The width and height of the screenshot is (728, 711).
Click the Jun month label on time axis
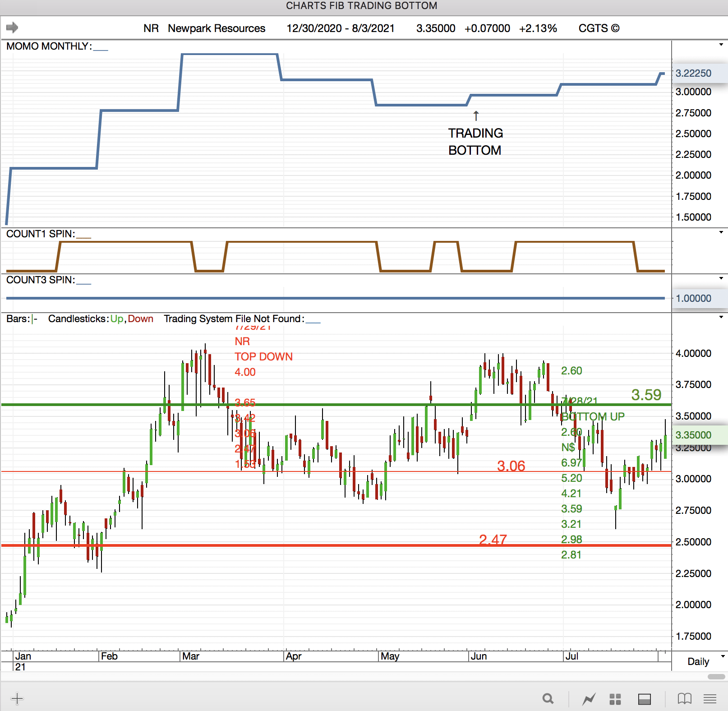479,656
